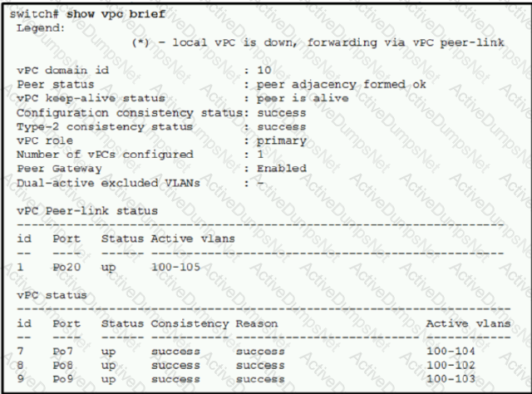The width and height of the screenshot is (532, 394).
Task: Click the 'peer is alive' keep-alive status
Action: [x=303, y=99]
